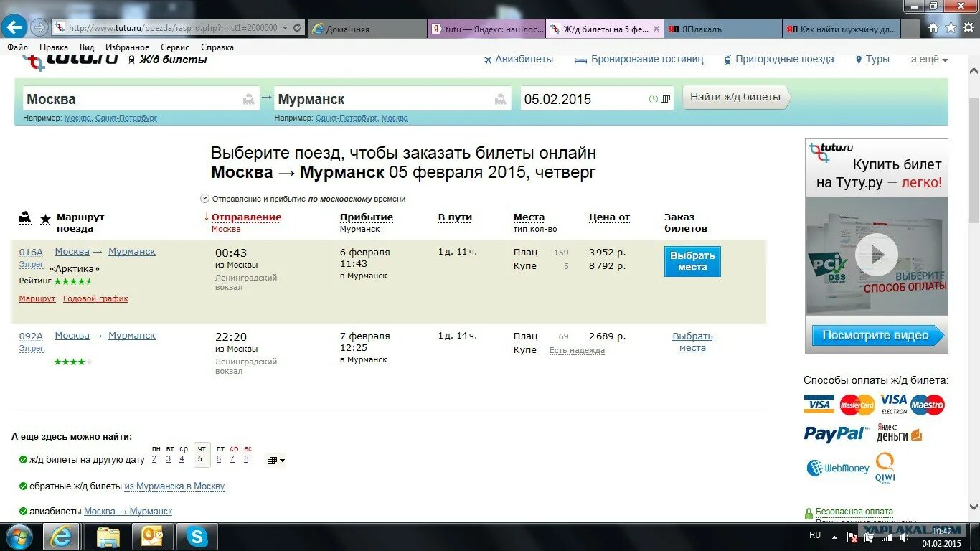The width and height of the screenshot is (980, 551).
Task: Click the browser Back arrow button
Action: (x=14, y=27)
